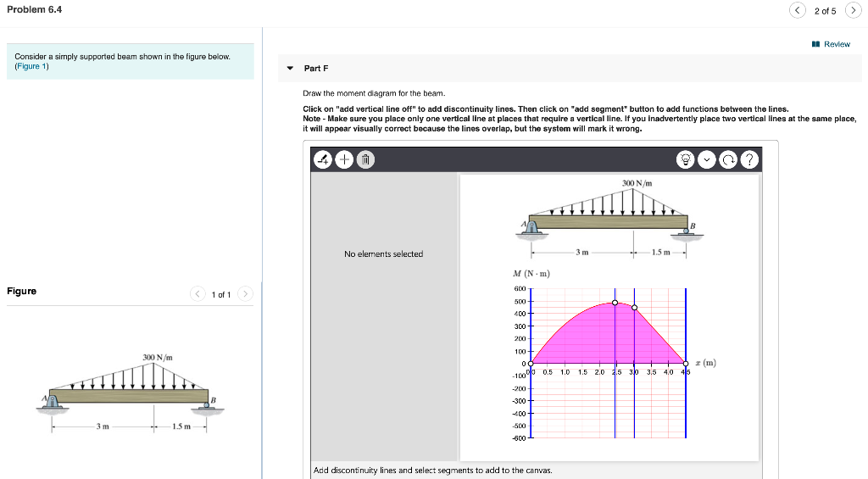The width and height of the screenshot is (868, 479).
Task: Click the '2 of 5' page indicator
Action: 826,11
